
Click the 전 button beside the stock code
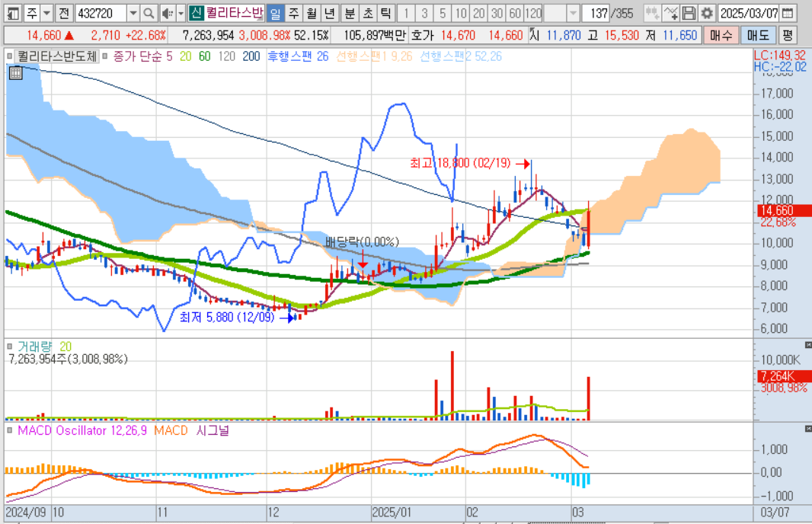coord(64,13)
